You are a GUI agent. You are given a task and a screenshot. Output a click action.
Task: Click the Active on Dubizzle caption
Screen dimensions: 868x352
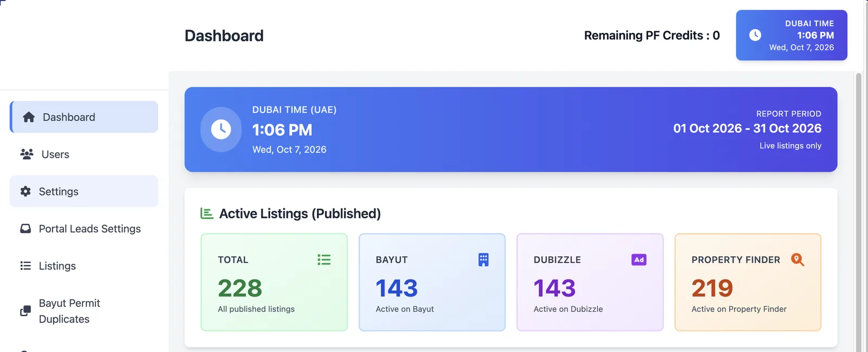[x=568, y=309]
